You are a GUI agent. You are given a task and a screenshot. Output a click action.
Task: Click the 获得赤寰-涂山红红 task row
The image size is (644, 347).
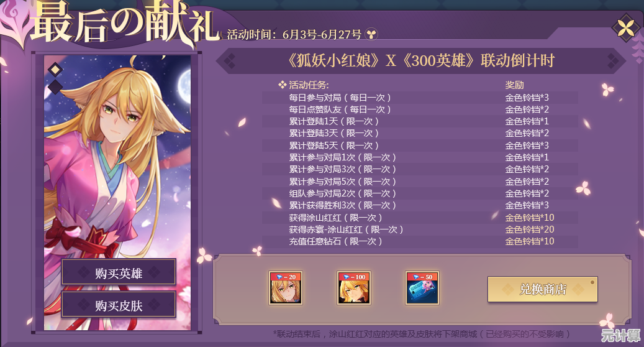pos(420,229)
